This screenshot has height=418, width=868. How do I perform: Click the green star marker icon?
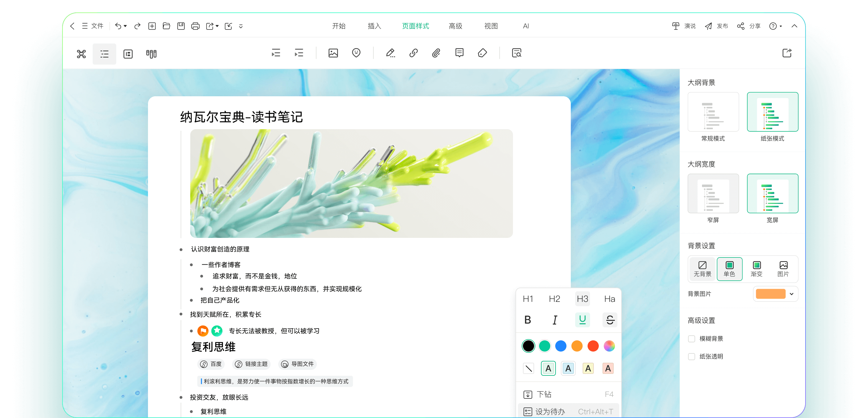point(217,331)
